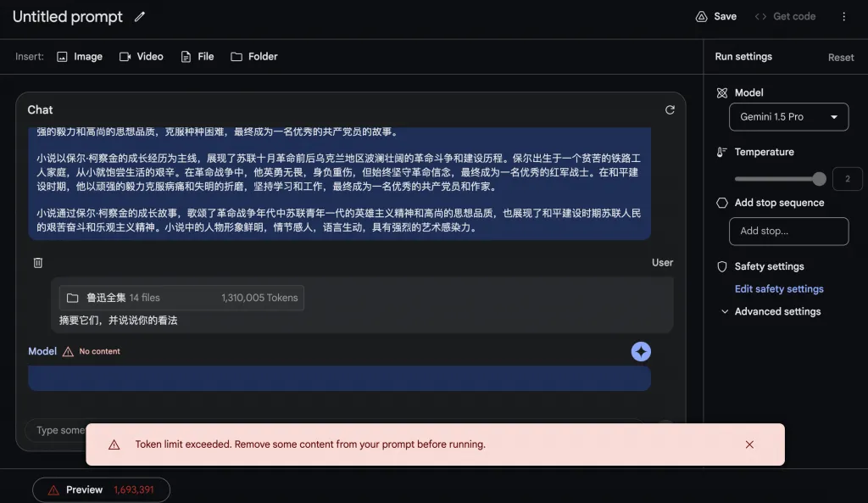868x503 pixels.
Task: Dismiss the token limit error banner
Action: pos(749,444)
